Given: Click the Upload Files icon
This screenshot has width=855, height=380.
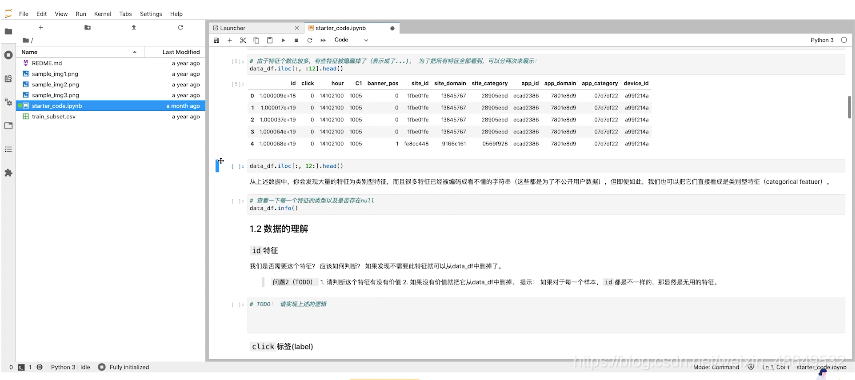Looking at the screenshot, I should (x=134, y=27).
